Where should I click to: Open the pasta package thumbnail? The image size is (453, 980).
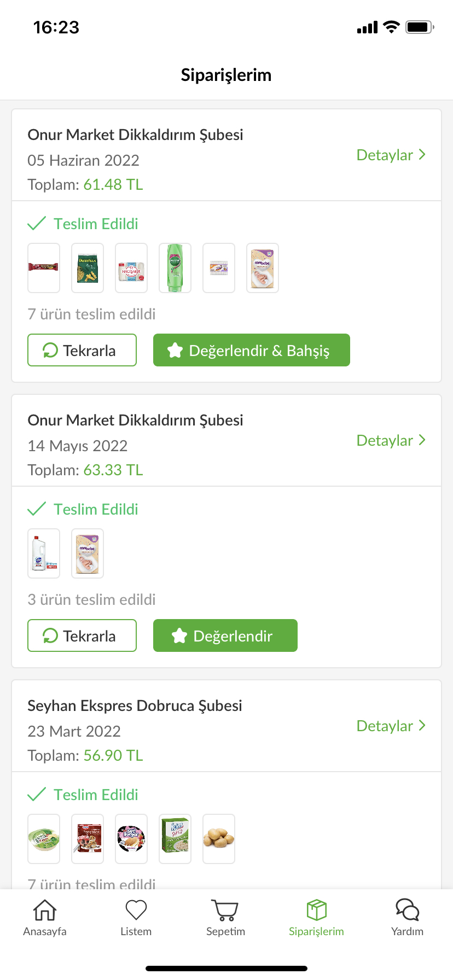point(88,268)
